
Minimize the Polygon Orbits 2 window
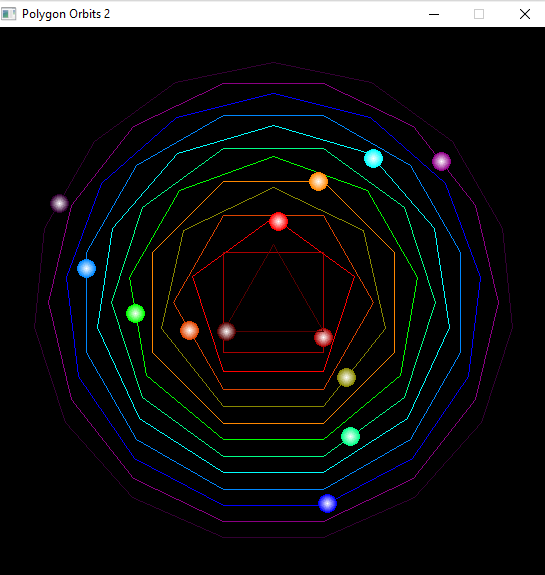[x=434, y=14]
